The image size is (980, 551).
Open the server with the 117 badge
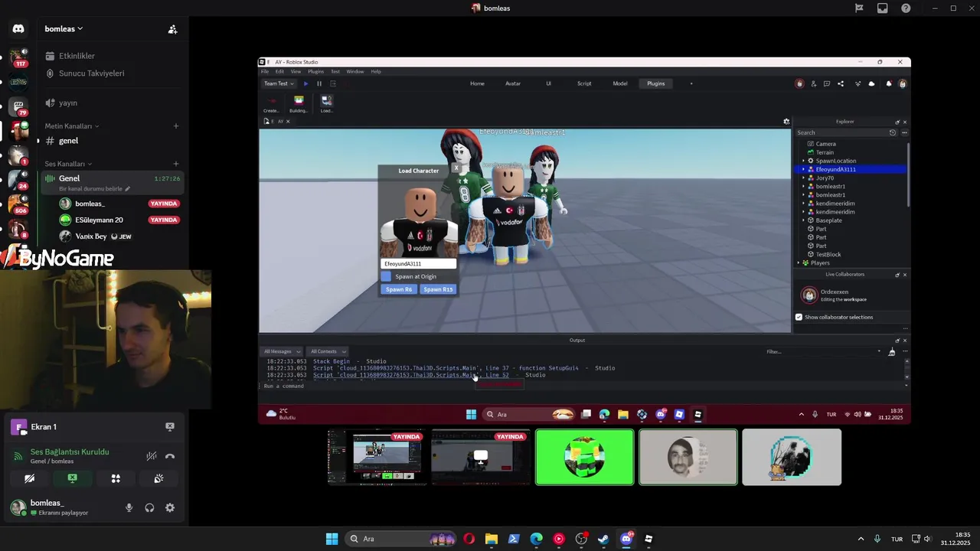(18, 57)
